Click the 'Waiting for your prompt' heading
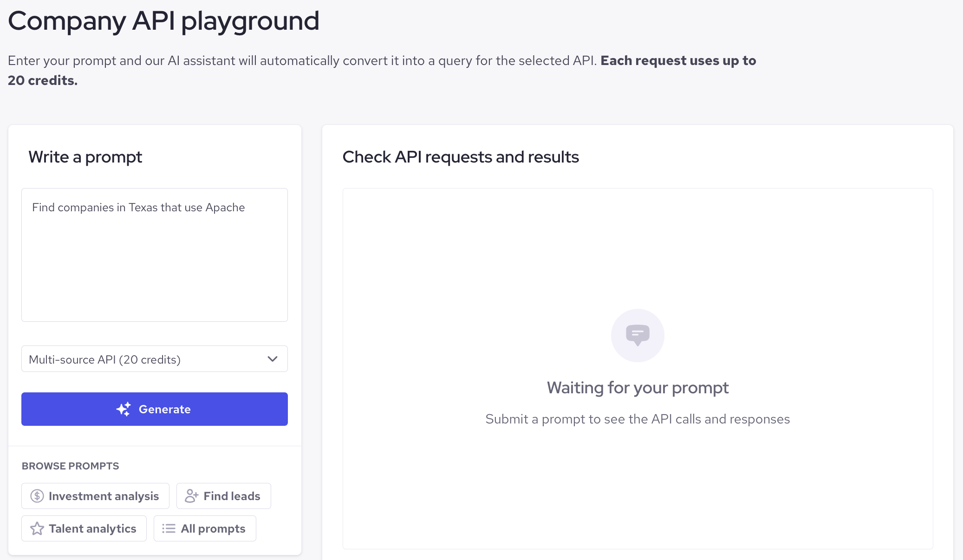This screenshot has width=963, height=560. click(638, 388)
